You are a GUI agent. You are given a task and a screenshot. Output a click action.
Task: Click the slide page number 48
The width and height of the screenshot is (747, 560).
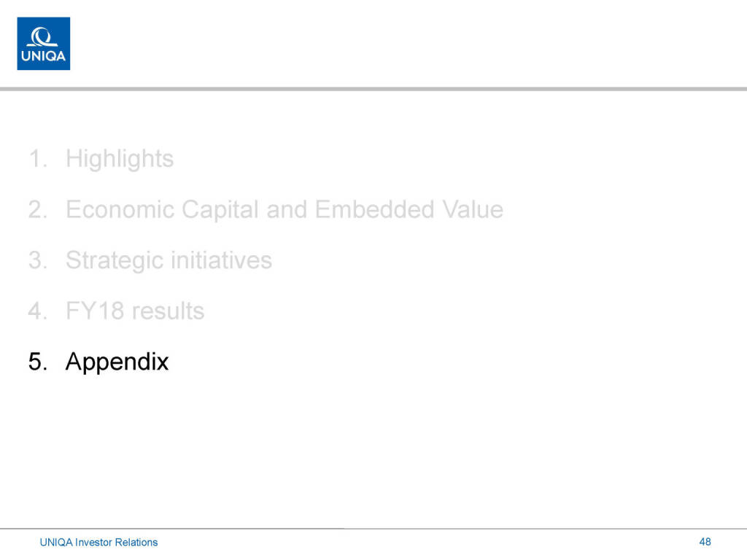tap(705, 541)
